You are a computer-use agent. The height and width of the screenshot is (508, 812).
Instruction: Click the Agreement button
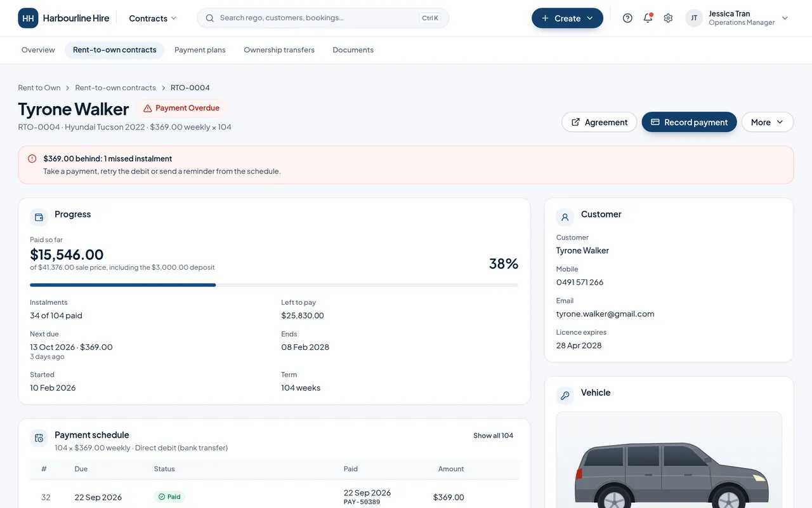(599, 122)
